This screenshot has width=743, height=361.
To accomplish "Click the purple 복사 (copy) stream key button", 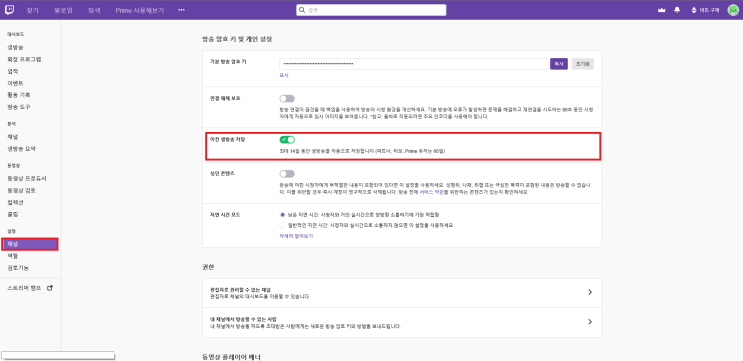I will (559, 64).
